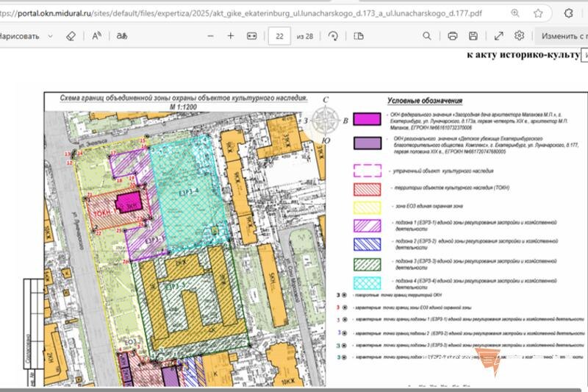The width and height of the screenshot is (588, 392).
Task: Click the edit with button in PDF toolbar
Action: [x=562, y=36]
